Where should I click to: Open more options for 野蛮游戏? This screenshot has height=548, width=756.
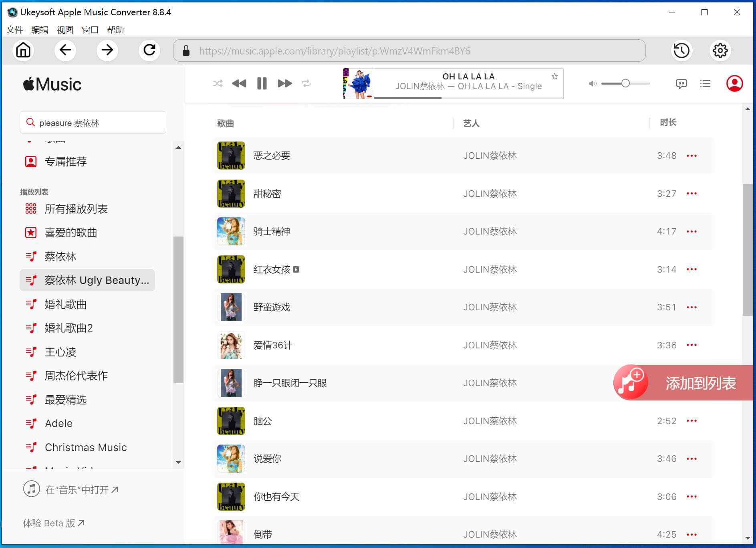tap(691, 307)
